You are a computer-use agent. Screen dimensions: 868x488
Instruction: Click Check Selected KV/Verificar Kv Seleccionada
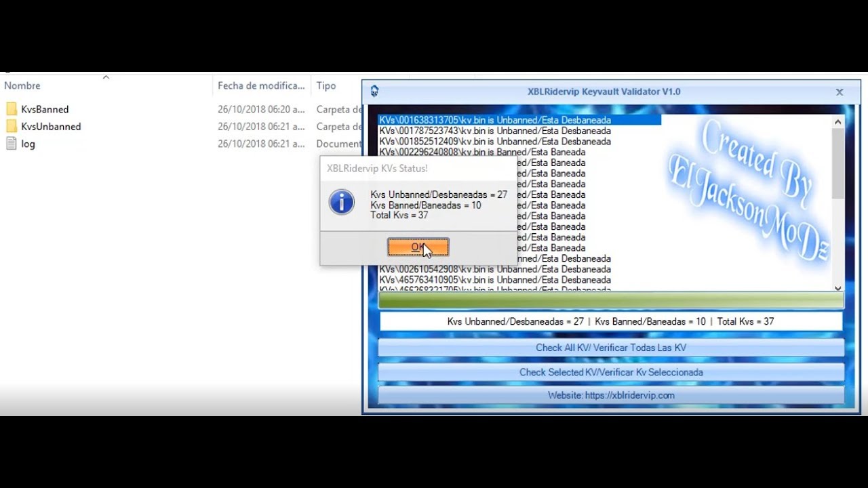click(611, 372)
